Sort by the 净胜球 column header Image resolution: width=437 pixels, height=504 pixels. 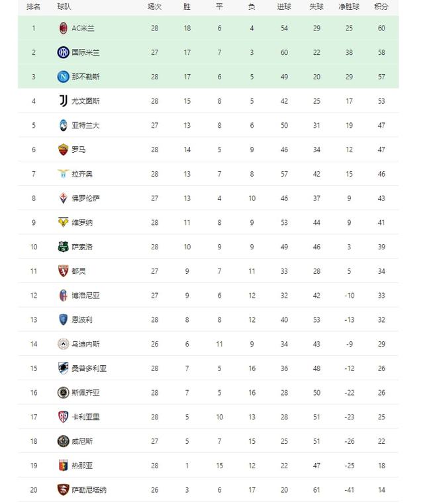(349, 7)
